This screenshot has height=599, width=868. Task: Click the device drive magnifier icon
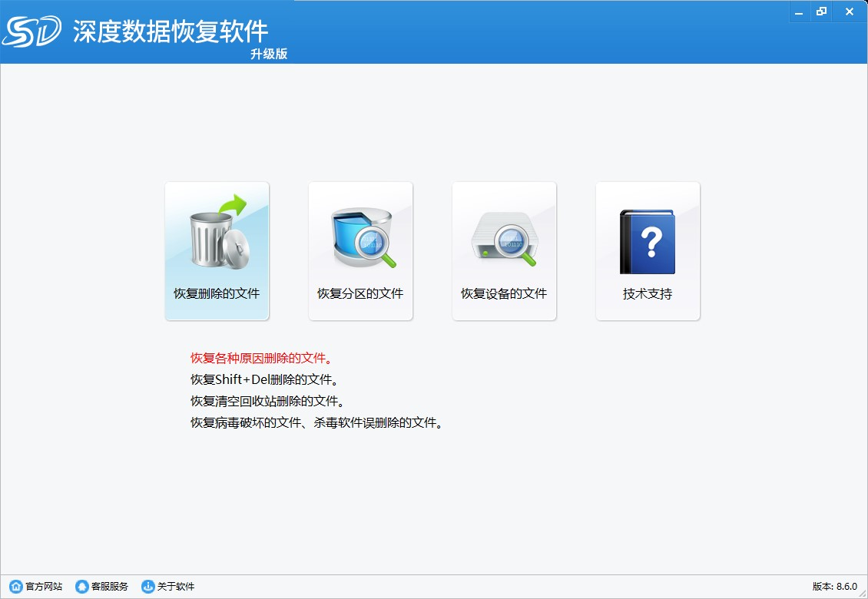pyautogui.click(x=505, y=238)
